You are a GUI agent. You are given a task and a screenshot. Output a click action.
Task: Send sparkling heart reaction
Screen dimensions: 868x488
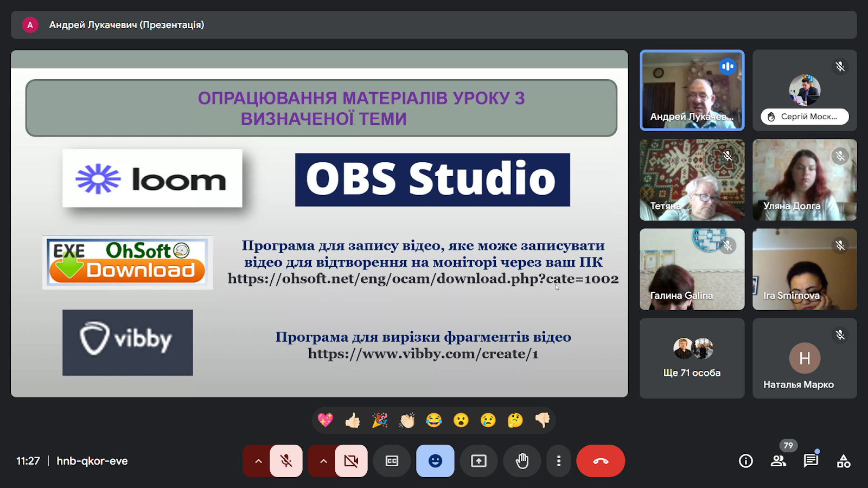[325, 420]
